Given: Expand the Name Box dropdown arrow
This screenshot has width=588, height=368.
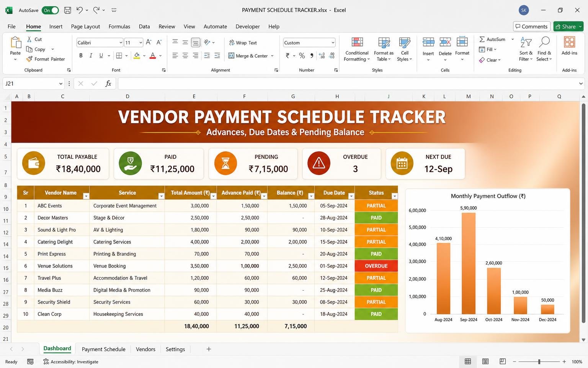Looking at the screenshot, I should pos(60,84).
